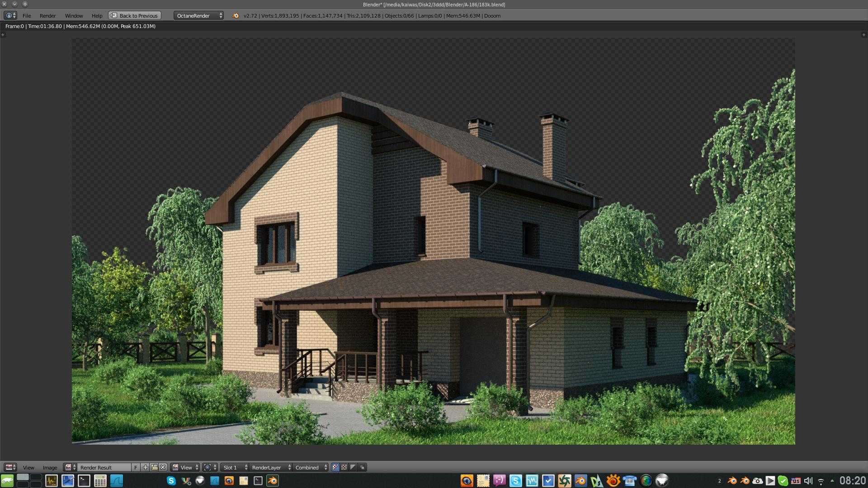This screenshot has width=868, height=488.
Task: Toggle the render channel visibility icon
Action: tap(335, 467)
